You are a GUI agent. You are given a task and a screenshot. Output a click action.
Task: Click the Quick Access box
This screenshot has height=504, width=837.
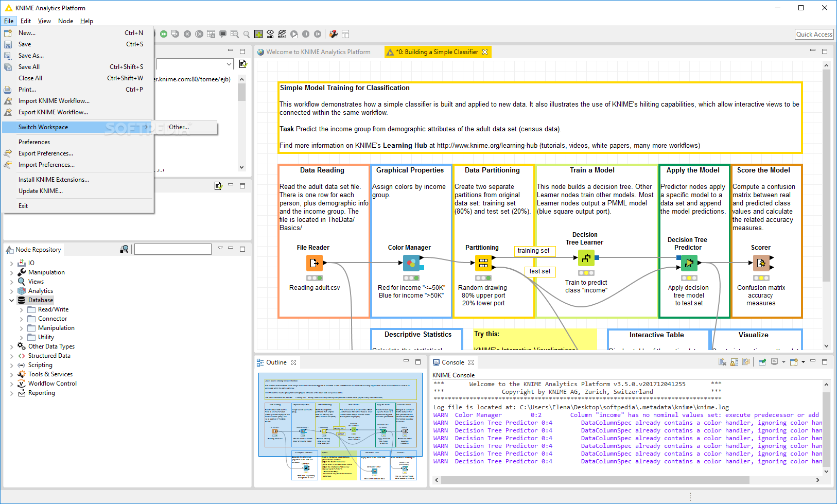[x=814, y=34]
